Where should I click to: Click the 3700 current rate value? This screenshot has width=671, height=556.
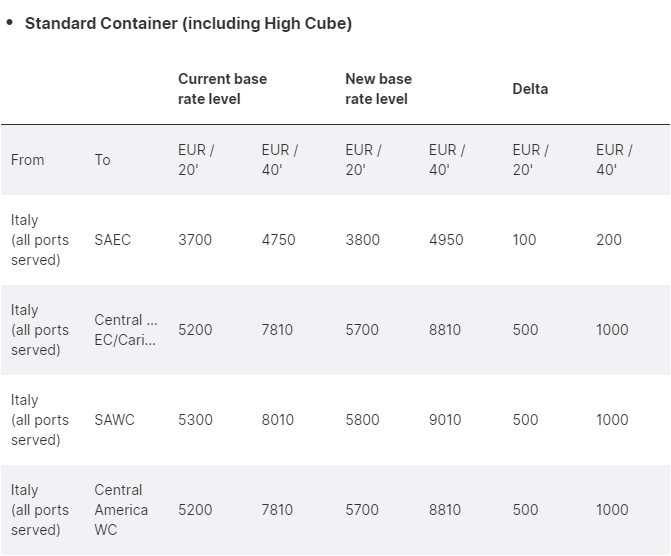[195, 240]
